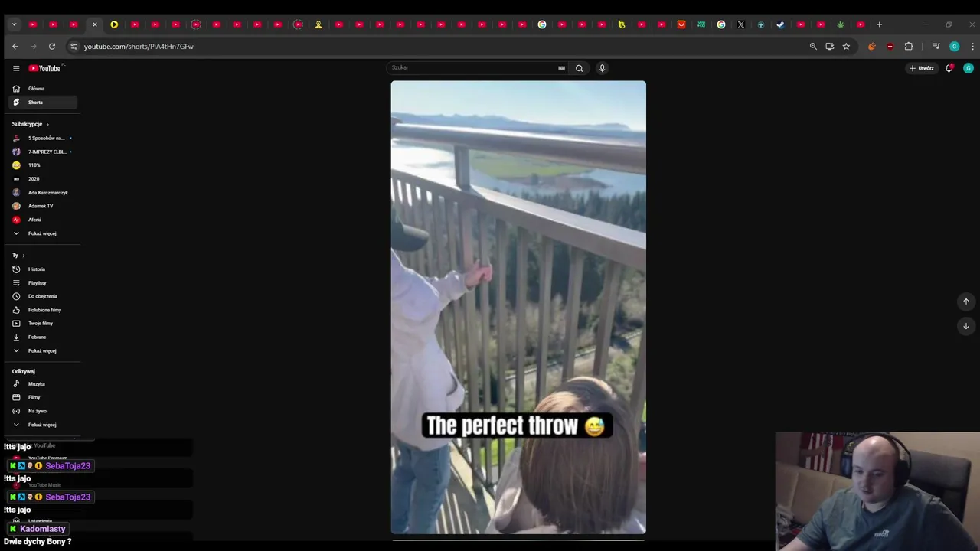
Task: Open Pobrane downloads in the sidebar
Action: (x=43, y=337)
